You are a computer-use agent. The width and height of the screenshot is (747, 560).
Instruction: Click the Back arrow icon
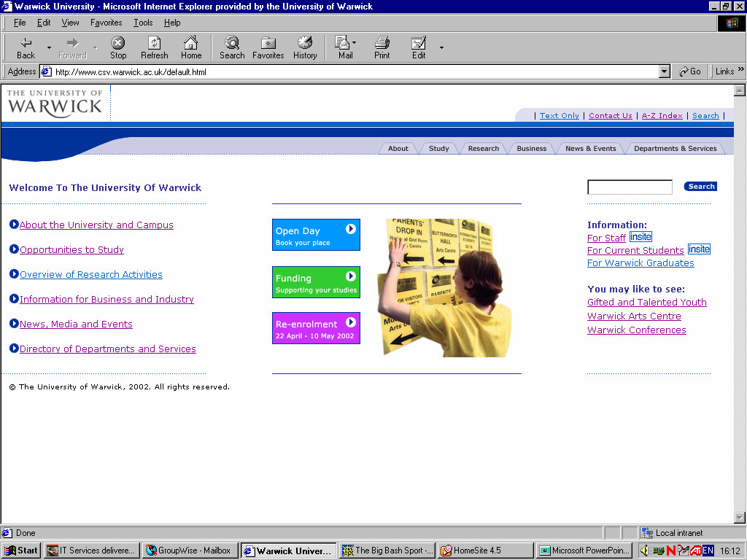(26, 43)
